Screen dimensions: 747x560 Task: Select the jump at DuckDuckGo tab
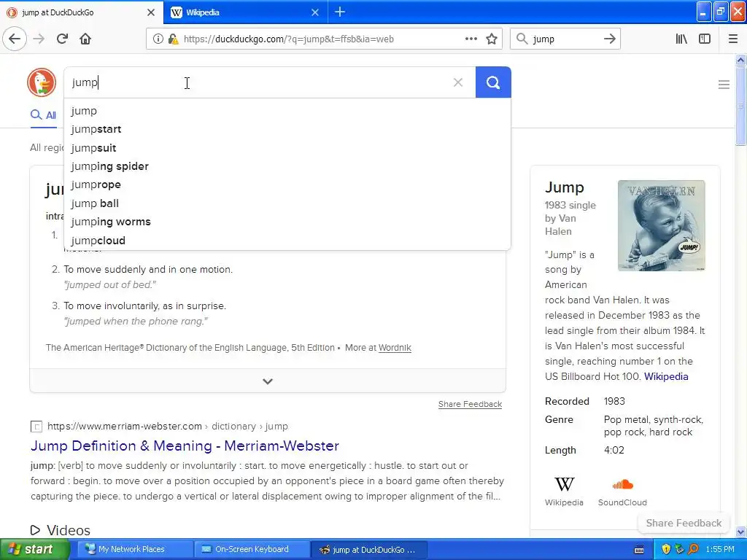pos(81,12)
